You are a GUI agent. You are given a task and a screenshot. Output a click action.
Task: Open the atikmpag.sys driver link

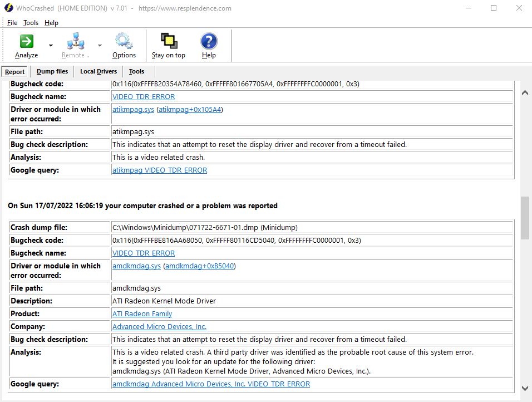tap(133, 110)
